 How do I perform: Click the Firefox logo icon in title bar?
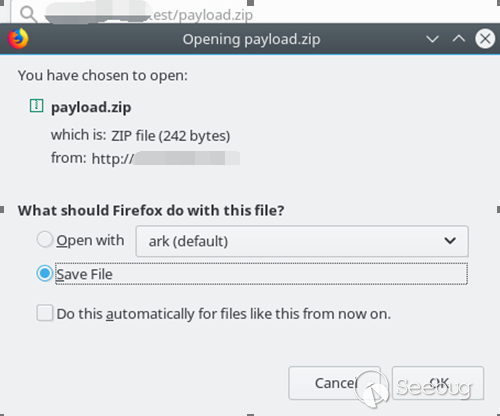18,39
